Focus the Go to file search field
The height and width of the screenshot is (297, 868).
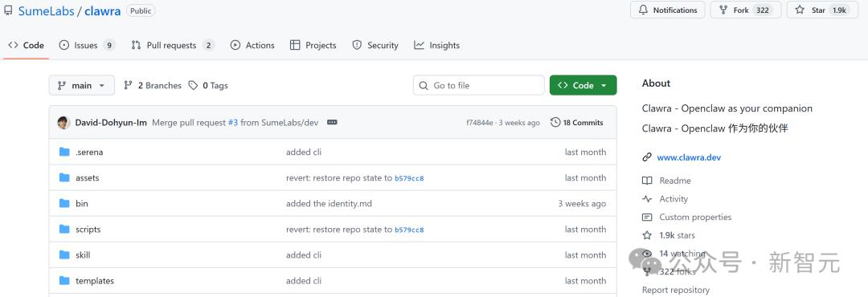point(479,85)
